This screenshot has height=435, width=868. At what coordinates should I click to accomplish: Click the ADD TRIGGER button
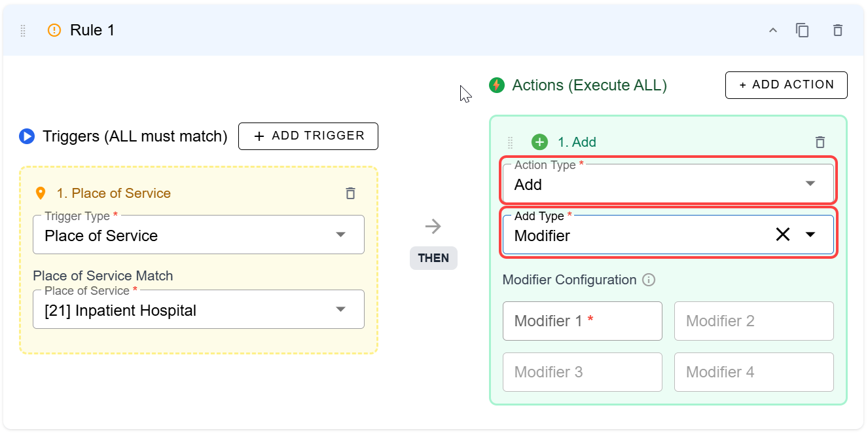(x=308, y=136)
